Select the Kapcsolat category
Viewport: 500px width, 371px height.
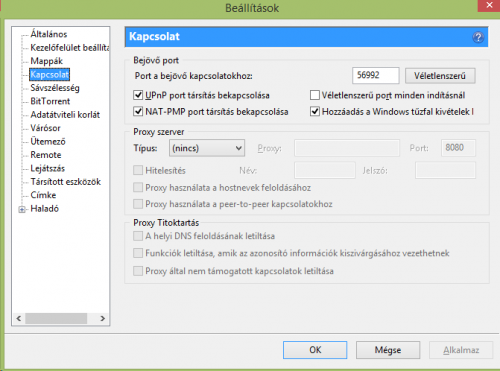point(49,74)
